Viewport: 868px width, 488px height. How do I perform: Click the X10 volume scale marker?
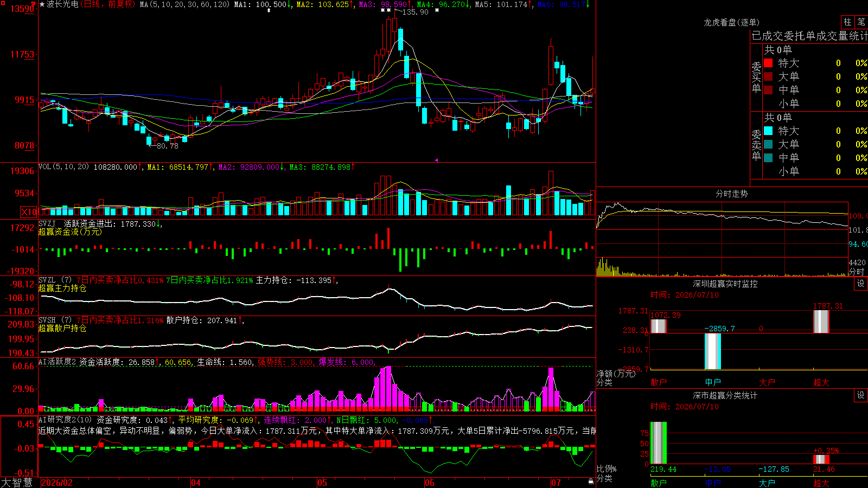29,212
